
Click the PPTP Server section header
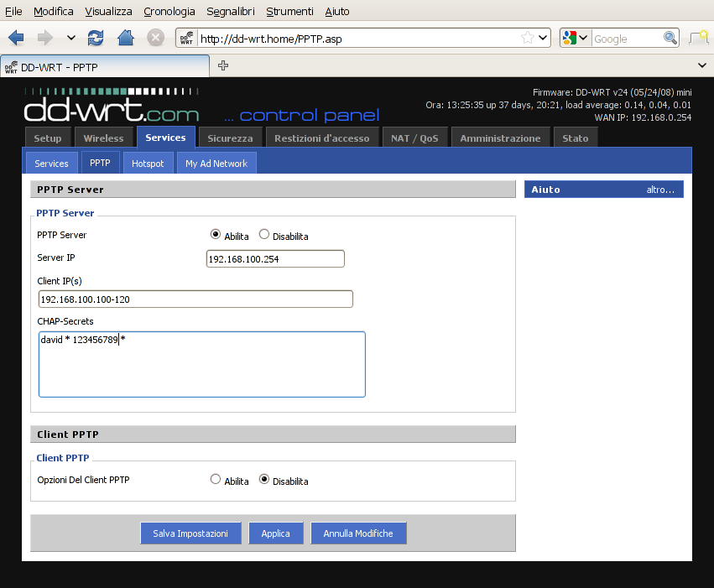coord(273,190)
